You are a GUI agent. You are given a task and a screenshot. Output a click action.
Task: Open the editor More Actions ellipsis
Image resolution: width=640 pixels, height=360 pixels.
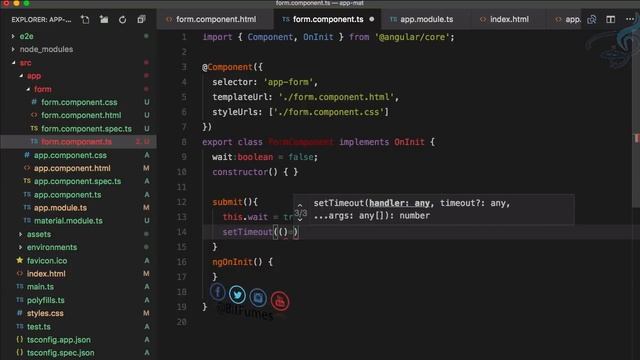(x=630, y=19)
